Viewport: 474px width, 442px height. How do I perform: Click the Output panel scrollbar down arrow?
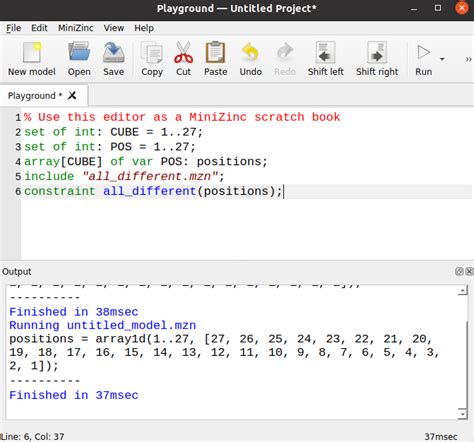462,414
